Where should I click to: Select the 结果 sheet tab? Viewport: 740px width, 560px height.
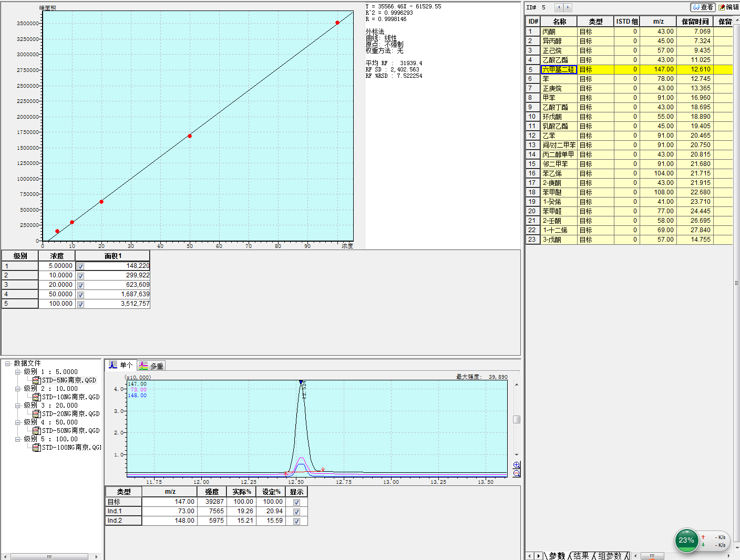click(x=581, y=556)
